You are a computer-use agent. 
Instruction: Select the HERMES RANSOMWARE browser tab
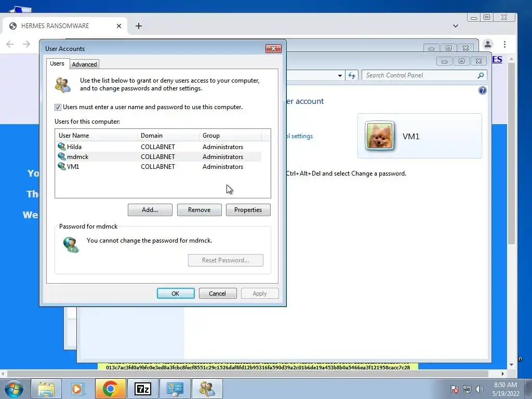click(64, 26)
